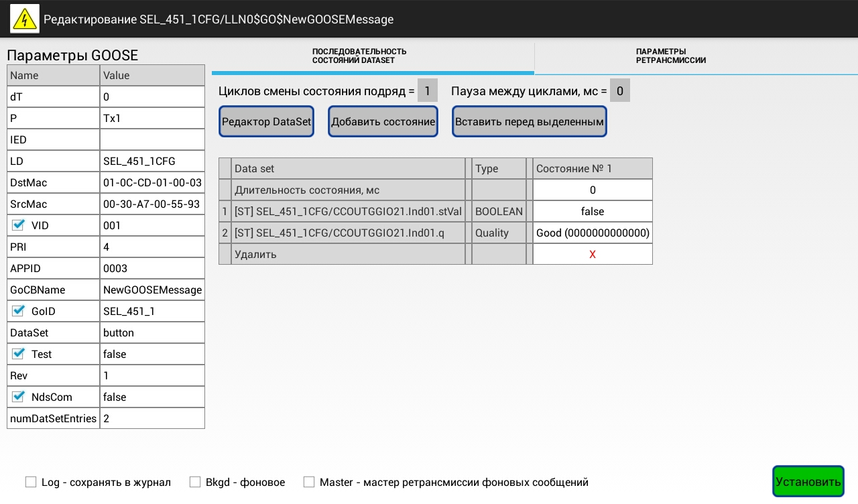Edit pause between cycles field
Screen dimensions: 858x504
point(619,90)
